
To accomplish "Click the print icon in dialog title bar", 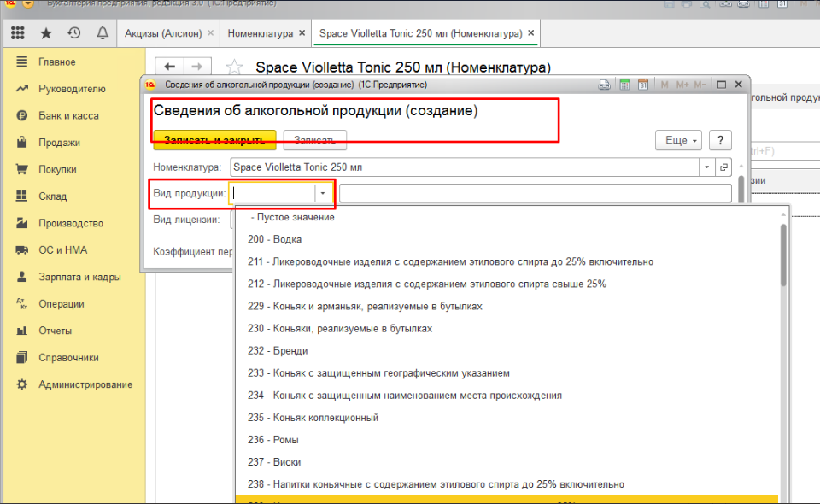I will point(604,85).
